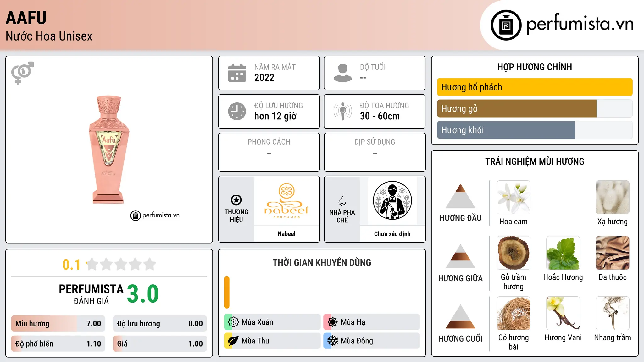Click the spring flower icon
This screenshot has height=362, width=644.
point(233,322)
